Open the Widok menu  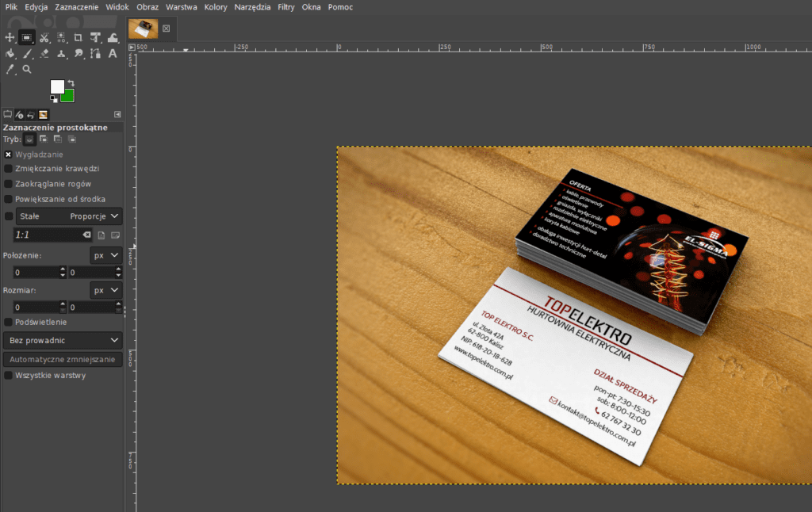click(117, 6)
